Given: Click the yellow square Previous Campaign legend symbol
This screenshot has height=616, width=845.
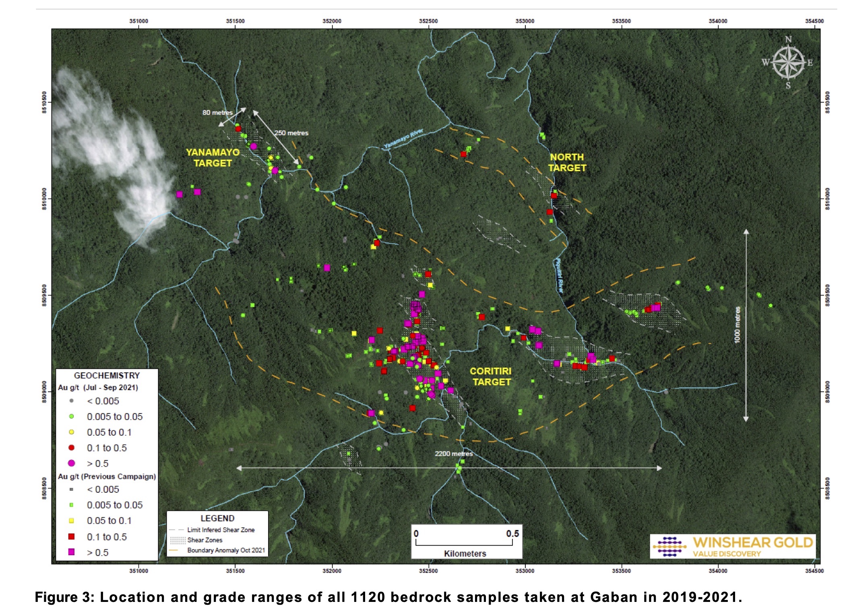Looking at the screenshot, I should pyautogui.click(x=72, y=521).
